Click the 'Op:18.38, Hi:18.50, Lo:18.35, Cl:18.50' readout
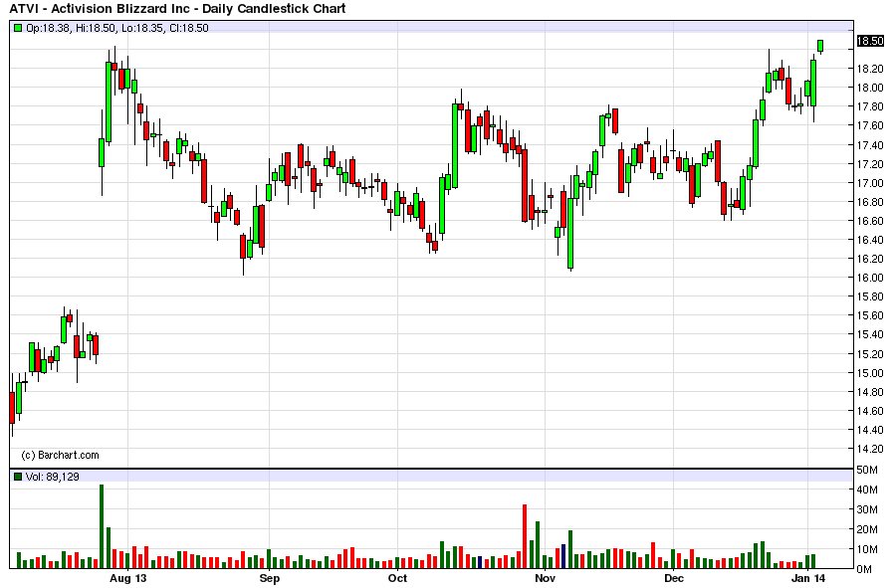Image resolution: width=893 pixels, height=588 pixels. 117,28
